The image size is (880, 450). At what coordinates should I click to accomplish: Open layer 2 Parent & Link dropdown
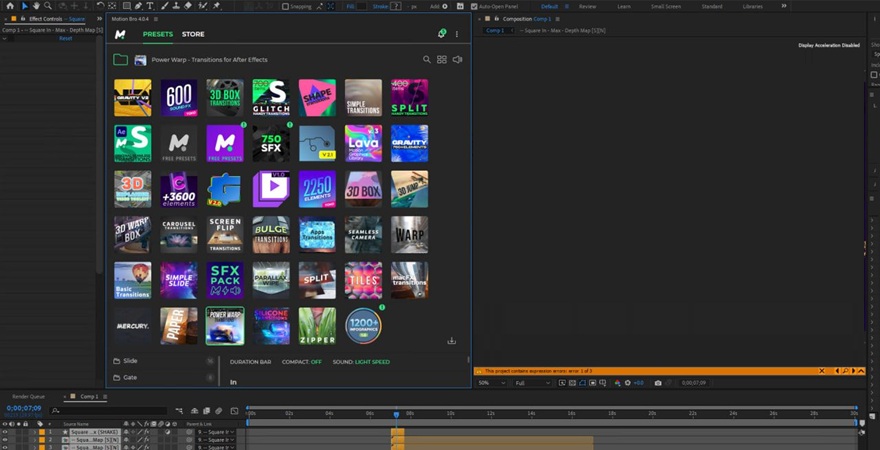[x=216, y=439]
